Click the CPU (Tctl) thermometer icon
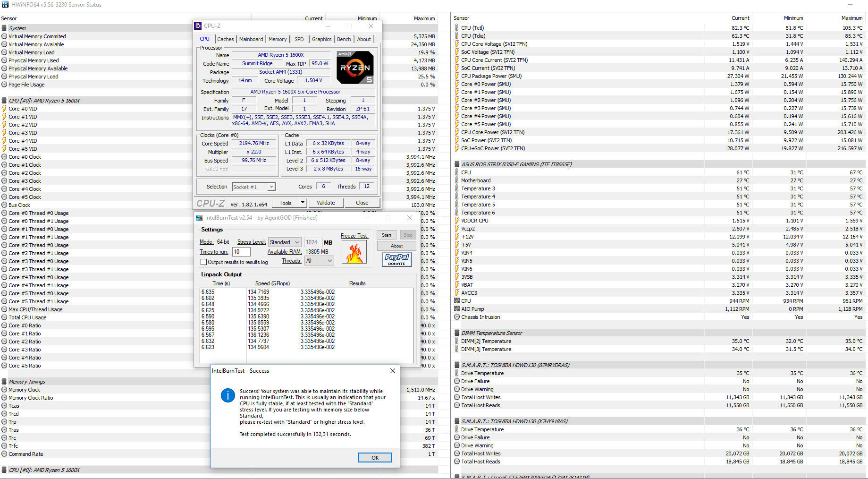Viewport: 868px width, 479px height. pos(456,28)
